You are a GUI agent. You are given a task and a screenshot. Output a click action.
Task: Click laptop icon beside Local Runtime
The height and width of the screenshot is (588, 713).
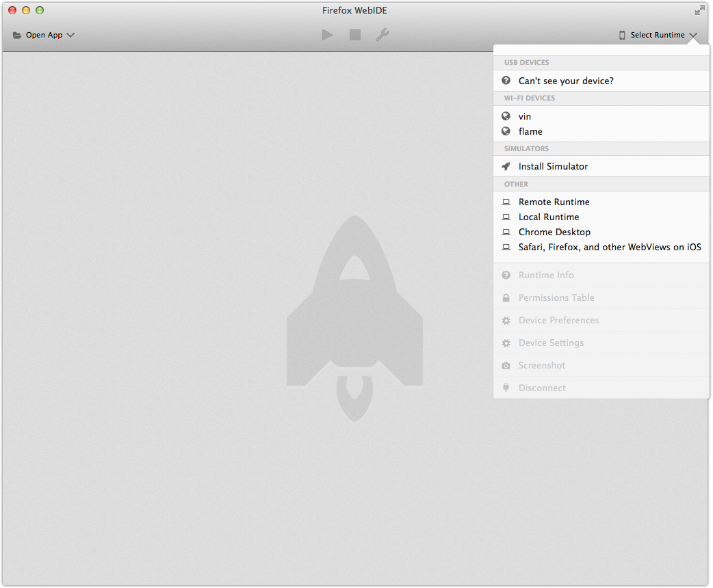pos(506,217)
